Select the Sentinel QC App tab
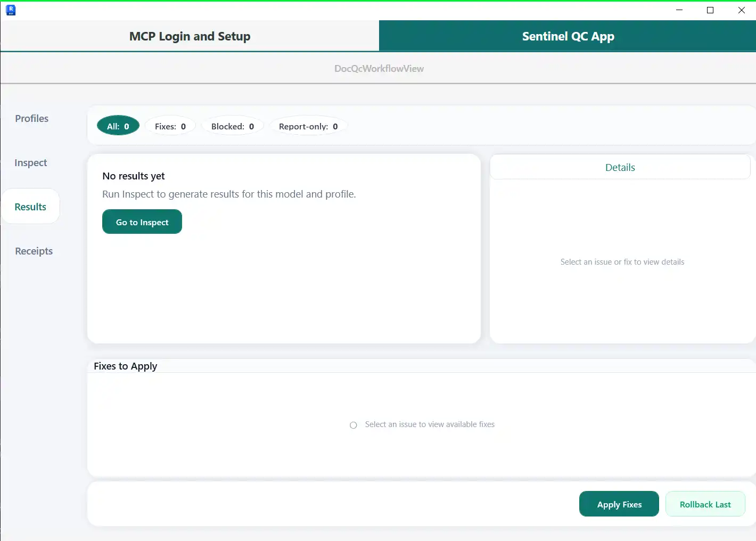The image size is (756, 541). point(568,36)
